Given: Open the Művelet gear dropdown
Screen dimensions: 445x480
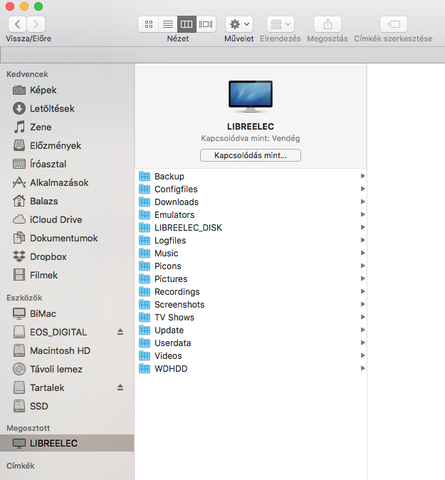Looking at the screenshot, I should click(x=239, y=24).
